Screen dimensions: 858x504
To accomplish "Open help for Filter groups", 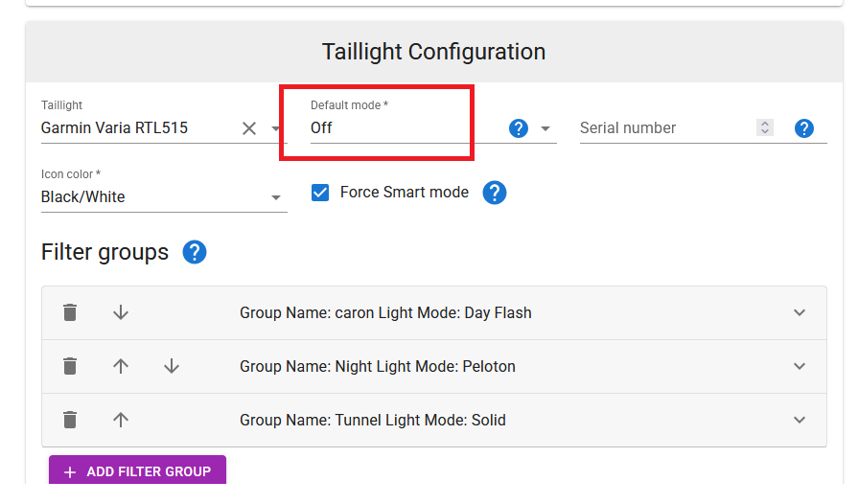I will click(195, 252).
